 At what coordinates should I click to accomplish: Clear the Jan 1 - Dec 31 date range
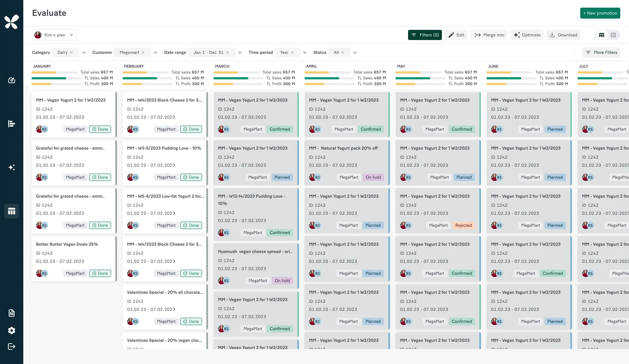click(228, 52)
